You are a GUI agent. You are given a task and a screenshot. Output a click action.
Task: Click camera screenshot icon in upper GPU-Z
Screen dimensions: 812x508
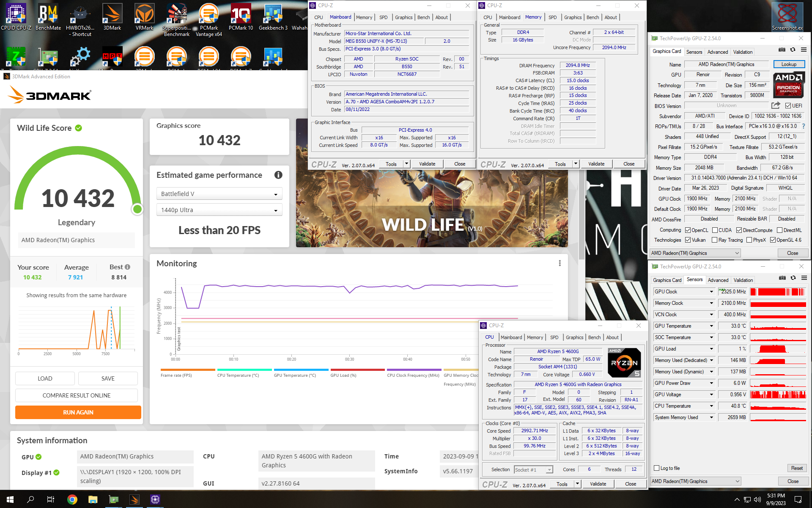782,50
